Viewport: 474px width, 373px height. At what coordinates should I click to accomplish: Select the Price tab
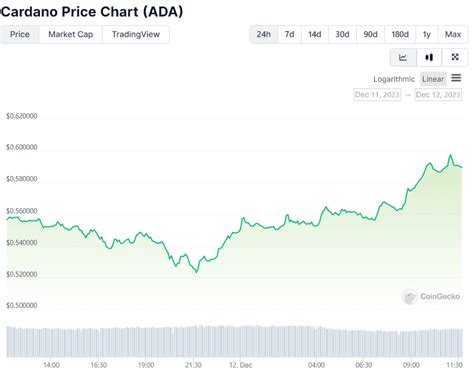click(x=20, y=34)
